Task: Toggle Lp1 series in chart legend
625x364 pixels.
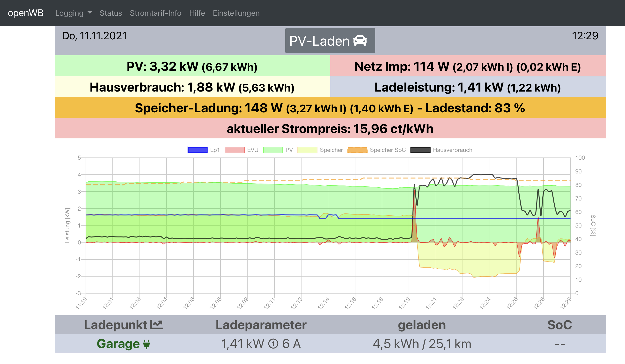Action: pyautogui.click(x=204, y=150)
